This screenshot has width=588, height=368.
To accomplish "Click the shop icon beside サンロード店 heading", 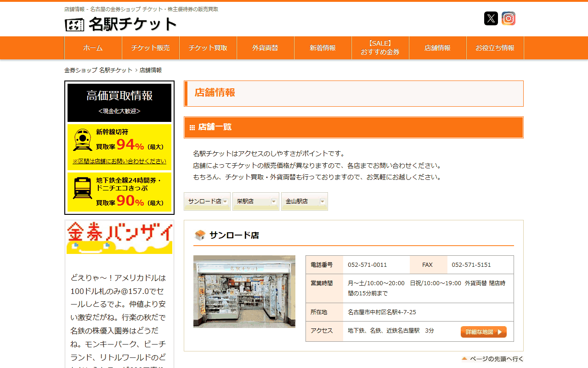I will pyautogui.click(x=200, y=235).
